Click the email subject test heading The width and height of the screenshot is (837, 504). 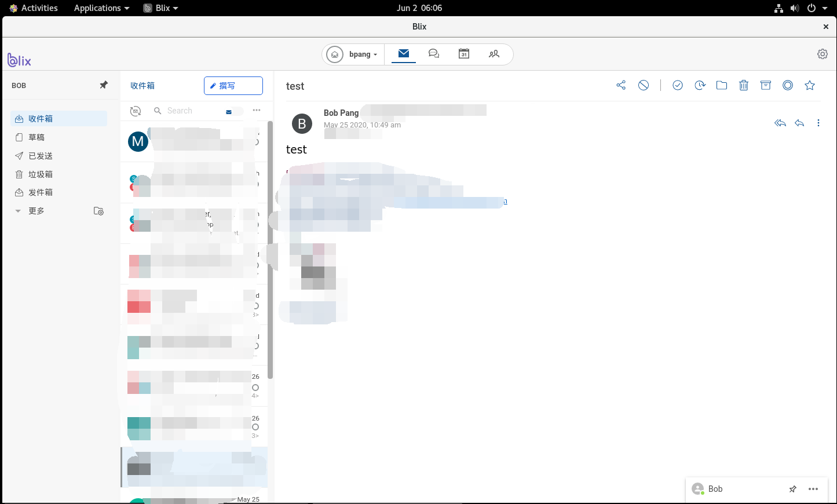pyautogui.click(x=295, y=86)
